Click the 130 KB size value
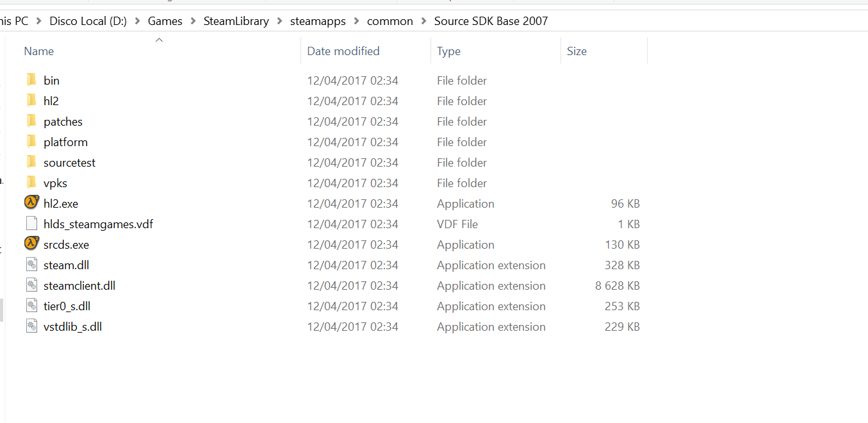This screenshot has width=868, height=423. click(622, 244)
